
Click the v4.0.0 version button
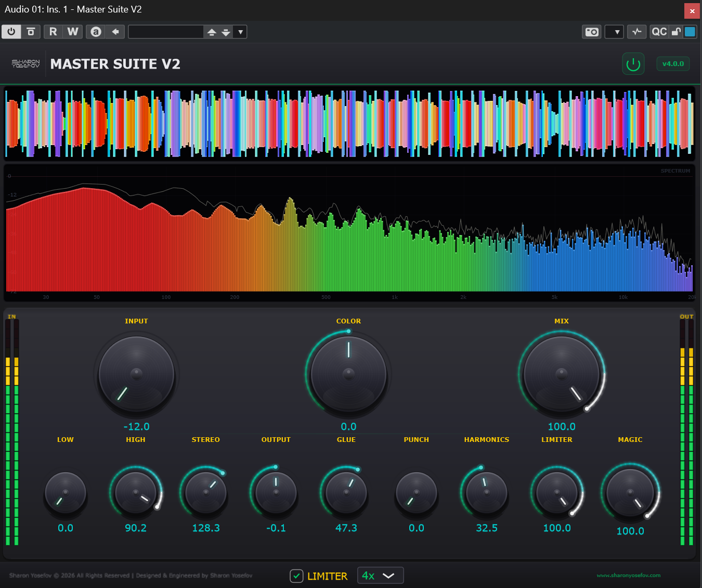pyautogui.click(x=673, y=63)
